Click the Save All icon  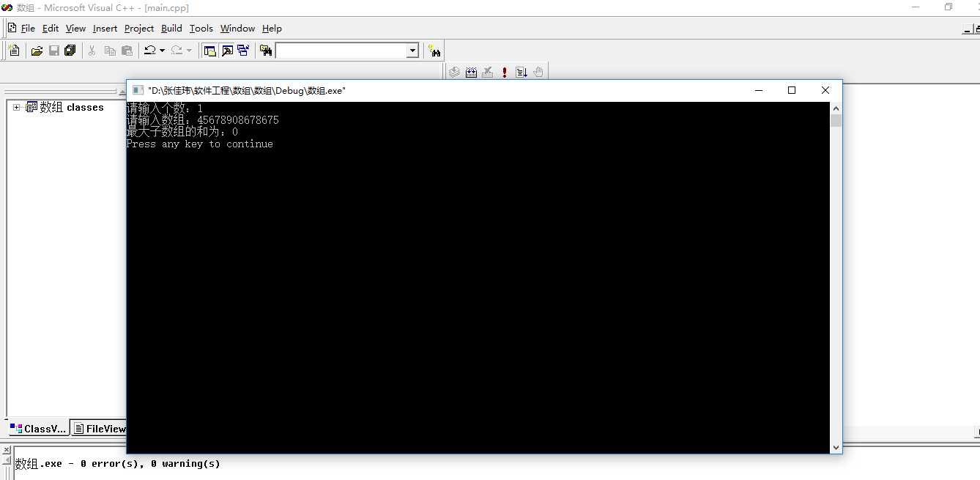pyautogui.click(x=70, y=51)
